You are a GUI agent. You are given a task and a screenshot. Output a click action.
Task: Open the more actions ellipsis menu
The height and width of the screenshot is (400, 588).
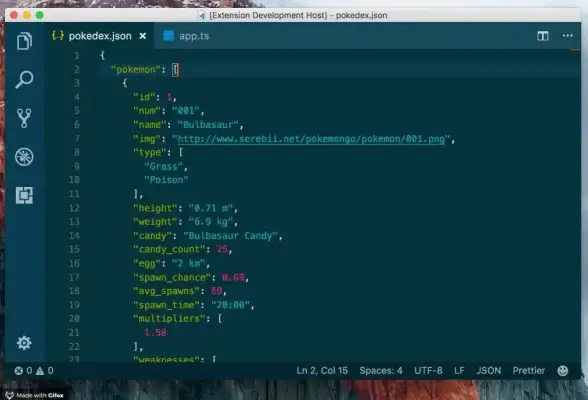tap(567, 36)
